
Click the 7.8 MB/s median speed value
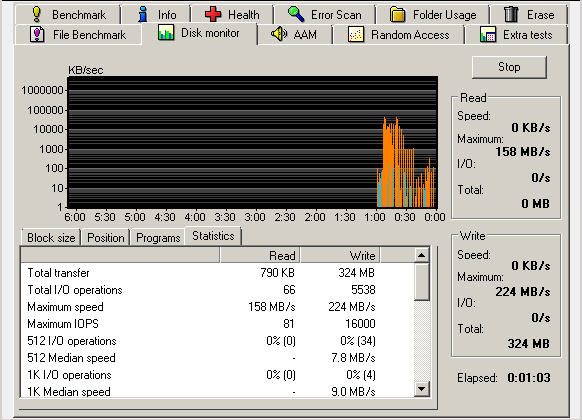(353, 358)
